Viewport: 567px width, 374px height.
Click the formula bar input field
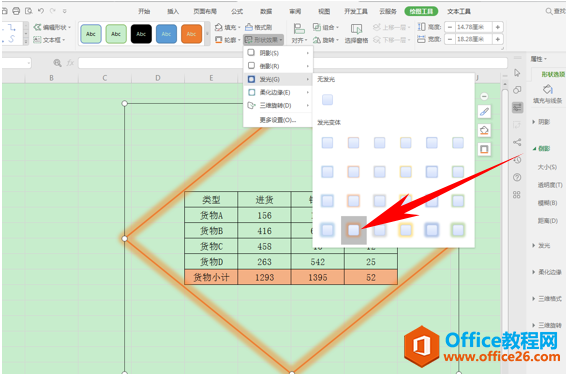tap(293, 63)
